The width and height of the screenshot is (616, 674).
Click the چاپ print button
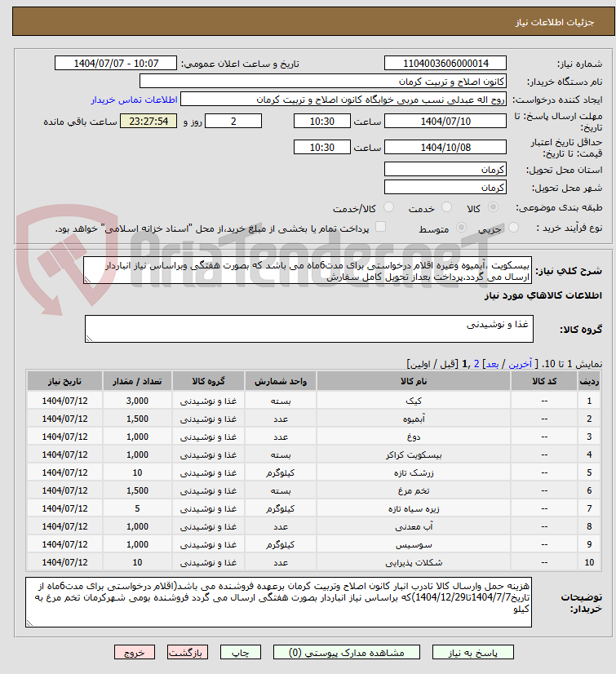(x=241, y=653)
